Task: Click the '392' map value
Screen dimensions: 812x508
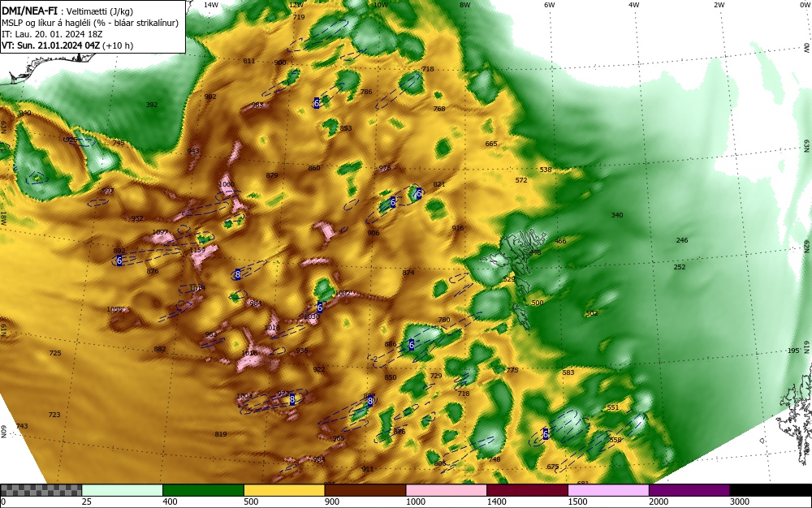Action: (x=152, y=105)
